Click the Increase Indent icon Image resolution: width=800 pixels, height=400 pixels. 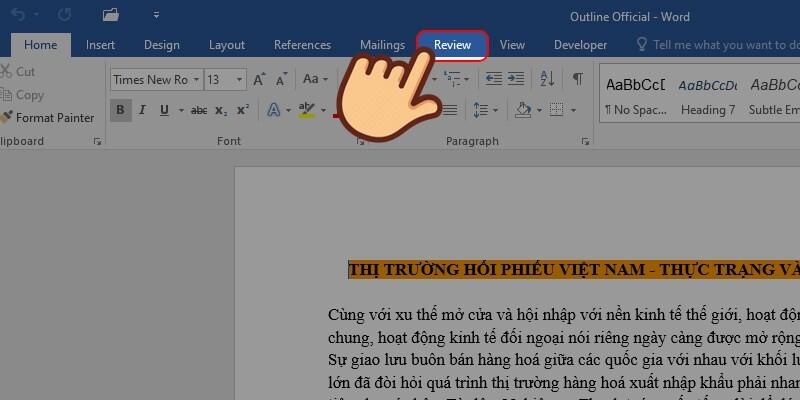tap(516, 79)
